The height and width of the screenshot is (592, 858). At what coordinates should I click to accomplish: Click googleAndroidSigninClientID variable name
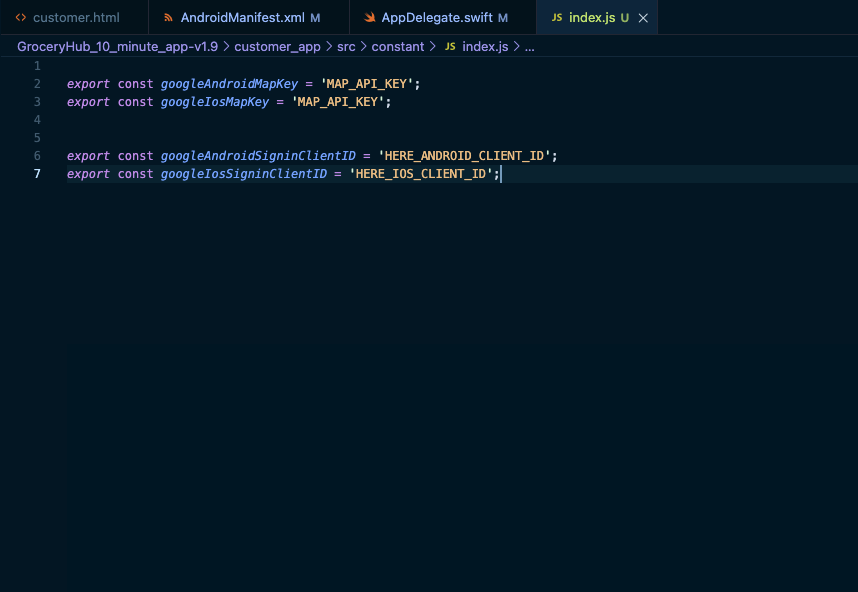coord(258,156)
